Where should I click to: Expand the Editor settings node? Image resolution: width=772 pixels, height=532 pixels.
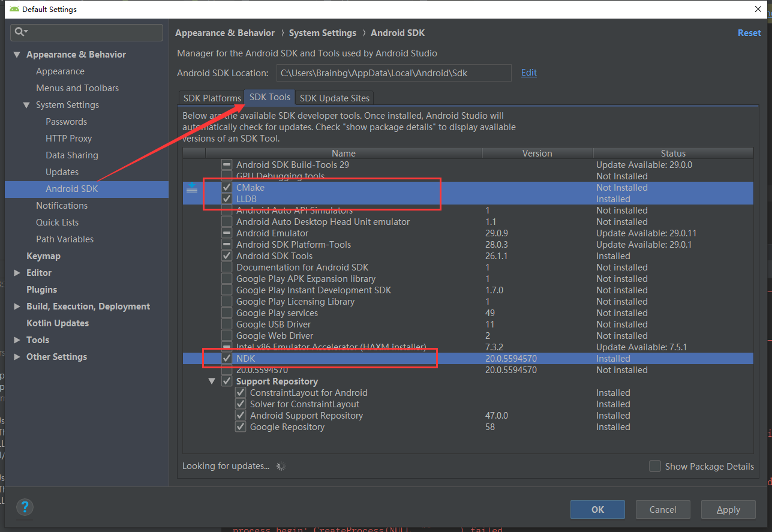tap(17, 273)
